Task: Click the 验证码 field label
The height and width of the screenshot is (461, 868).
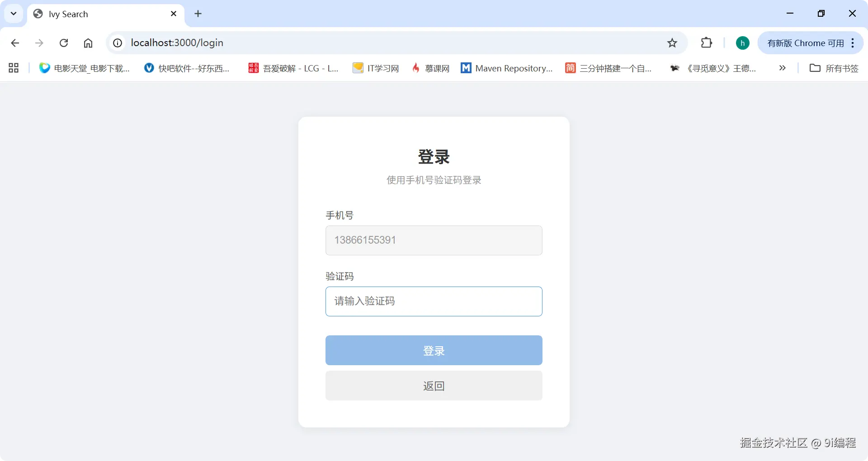Action: [x=340, y=276]
